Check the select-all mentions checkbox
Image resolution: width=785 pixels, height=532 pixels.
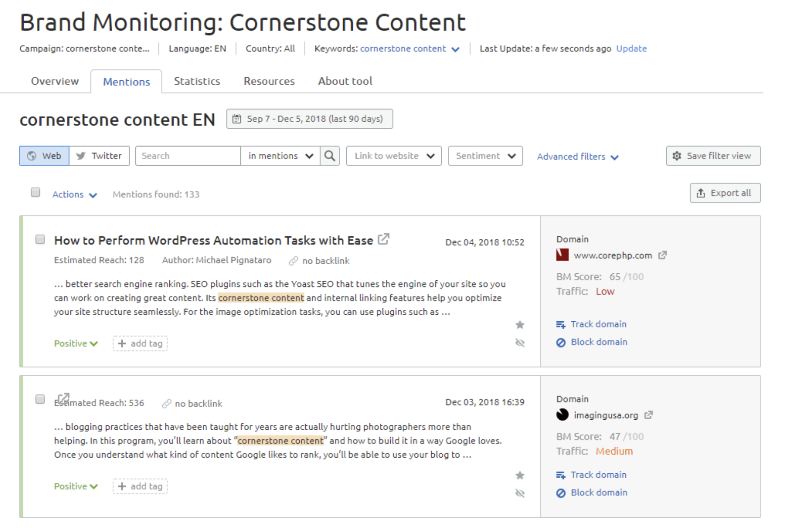[x=35, y=192]
